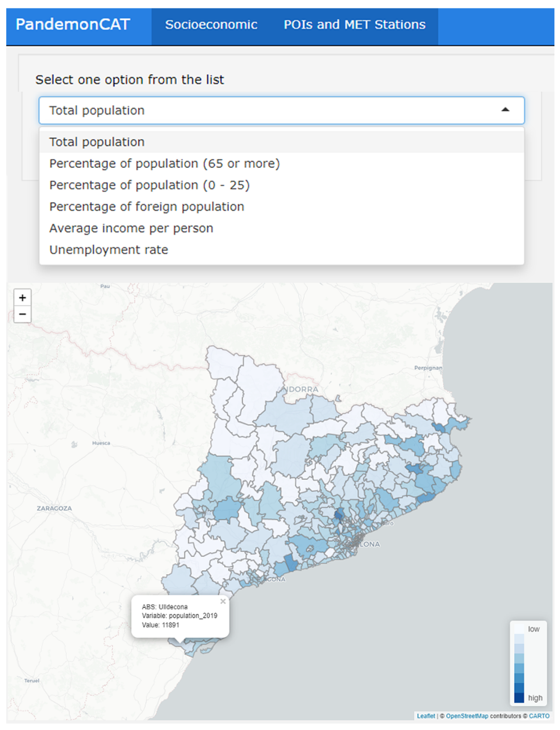Switch to POIs and MET Stations tab
The width and height of the screenshot is (560, 730).
[x=354, y=25]
